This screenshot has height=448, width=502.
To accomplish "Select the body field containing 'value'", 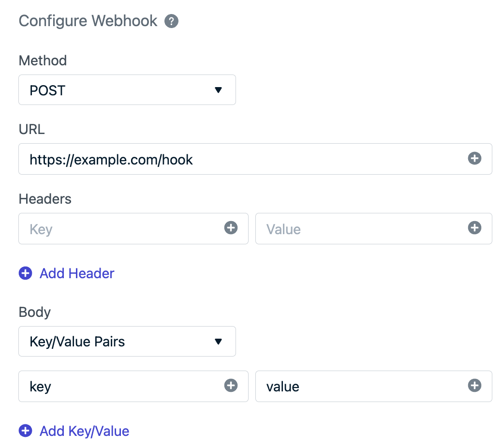I will point(374,386).
